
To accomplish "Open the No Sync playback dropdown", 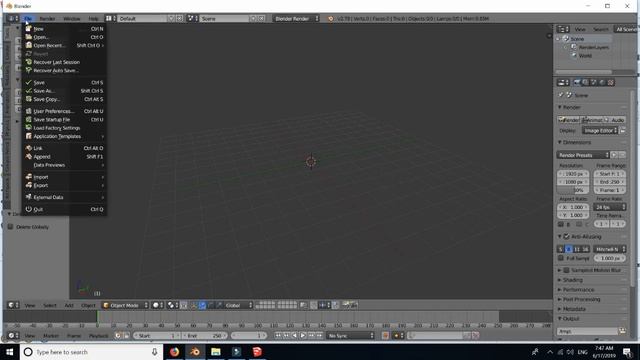I will (351, 336).
